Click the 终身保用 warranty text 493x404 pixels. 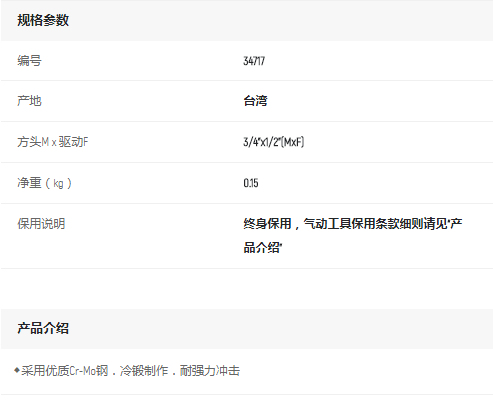coord(267,224)
